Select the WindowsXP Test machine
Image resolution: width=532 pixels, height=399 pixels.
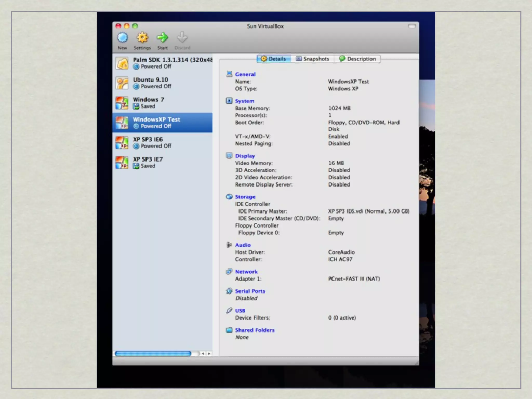[x=163, y=123]
